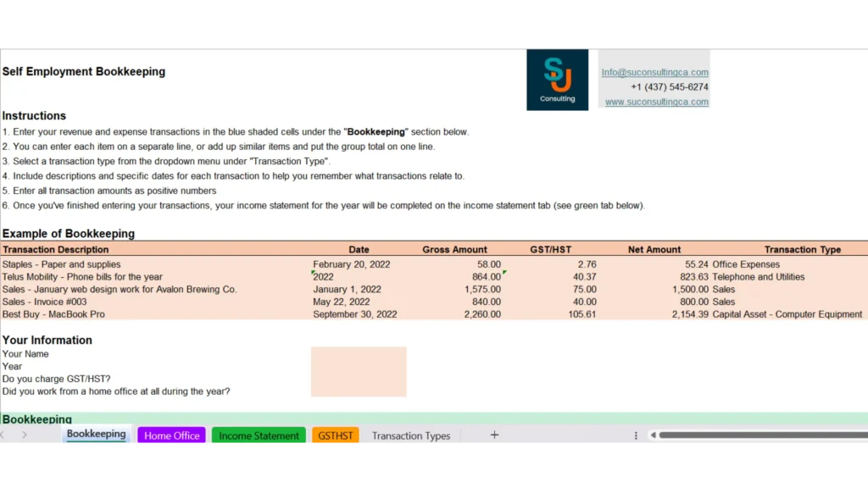Click the plus icon to add a new sheet

494,435
